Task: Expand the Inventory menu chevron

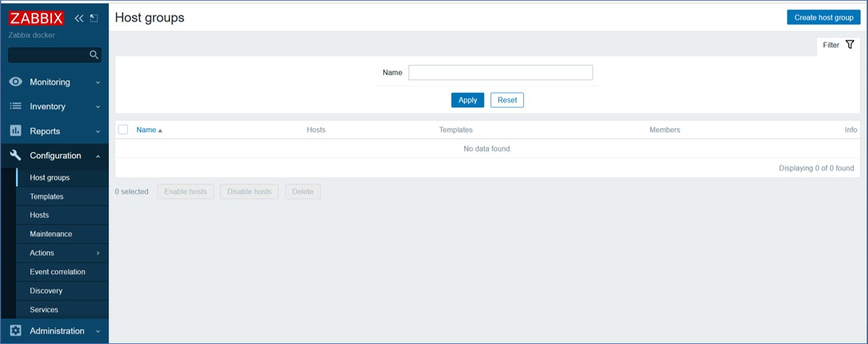Action: coord(98,107)
